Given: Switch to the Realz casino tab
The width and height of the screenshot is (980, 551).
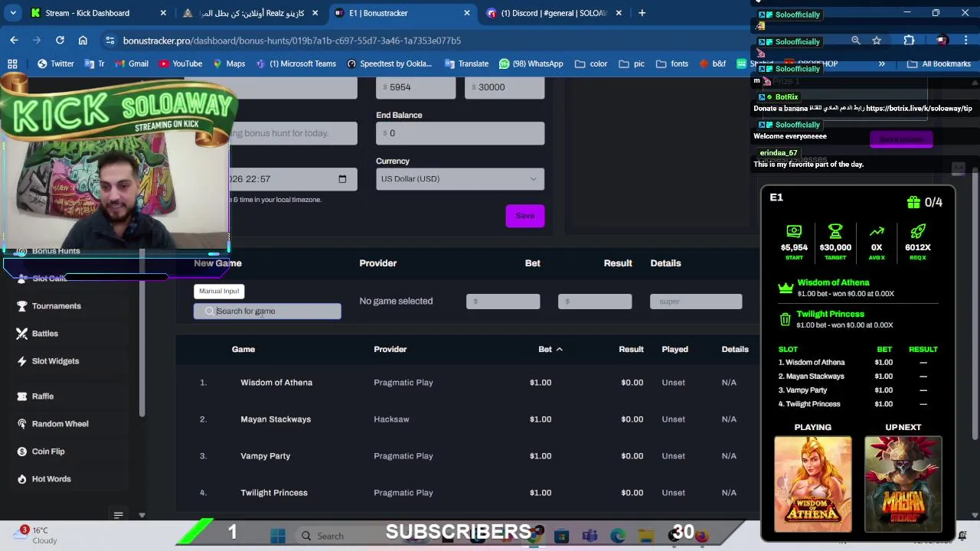Looking at the screenshot, I should click(x=253, y=13).
